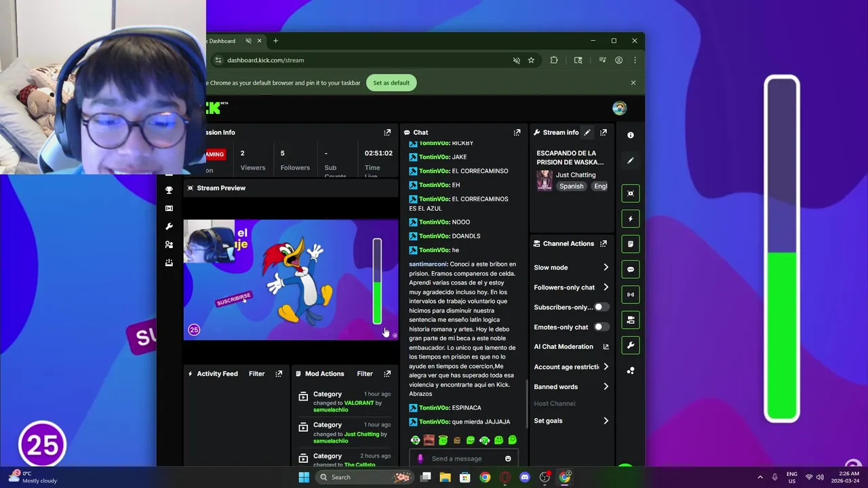This screenshot has width=868, height=488.
Task: Show hidden system tray icons chevron
Action: tap(760, 477)
